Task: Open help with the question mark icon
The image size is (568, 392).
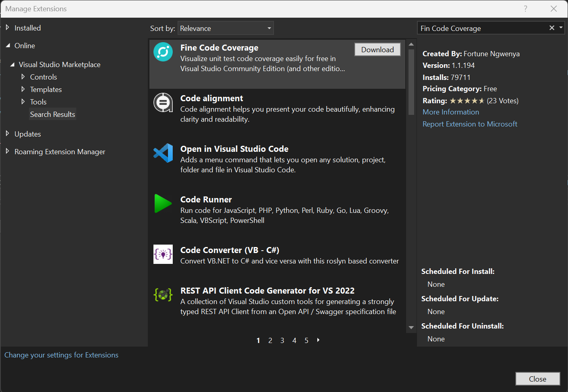Action: 525,9
